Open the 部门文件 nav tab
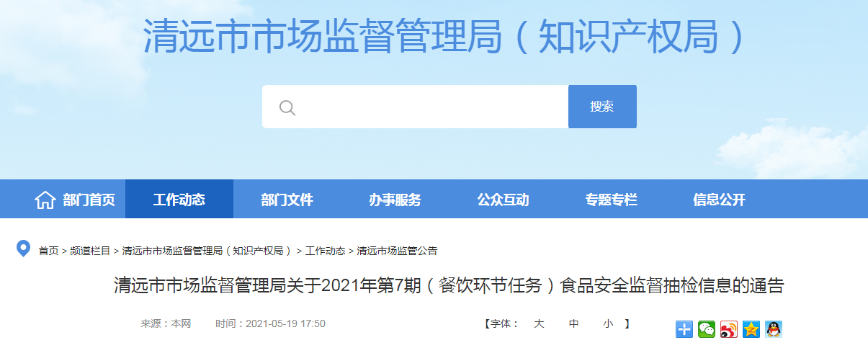Viewport: 868px width, 353px height. [x=287, y=199]
